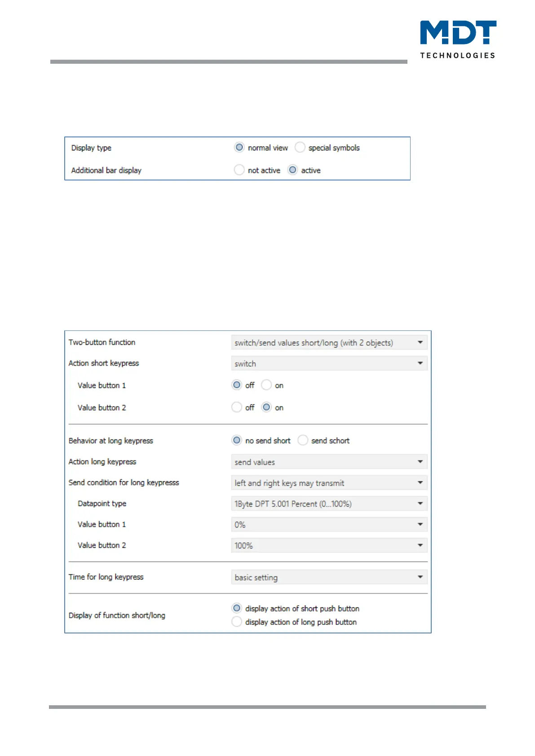535x756 pixels.
Task: Open the dropdown showing the 100% value
Action: 329,545
